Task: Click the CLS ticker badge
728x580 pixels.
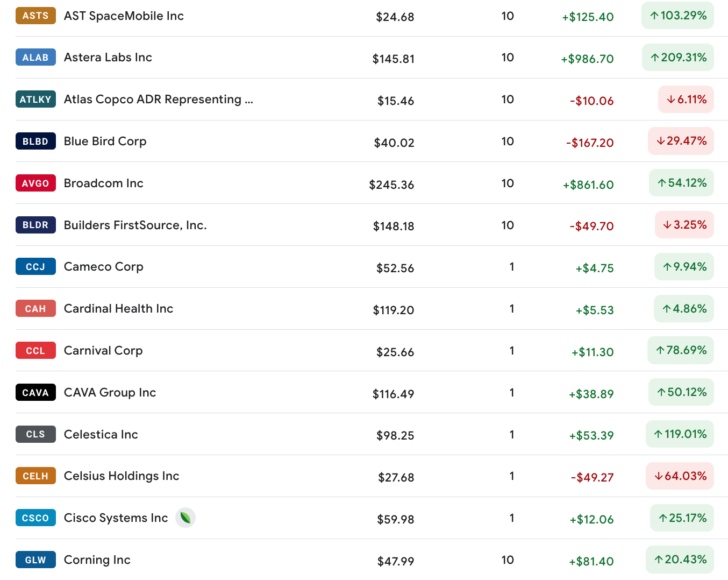Action: click(x=35, y=434)
